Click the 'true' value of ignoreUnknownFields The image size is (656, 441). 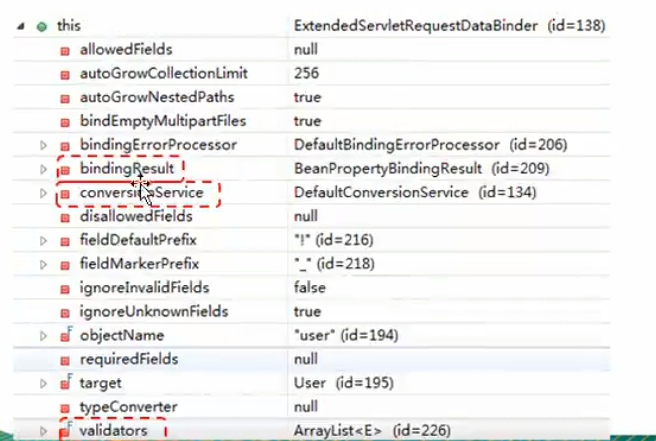click(x=308, y=312)
